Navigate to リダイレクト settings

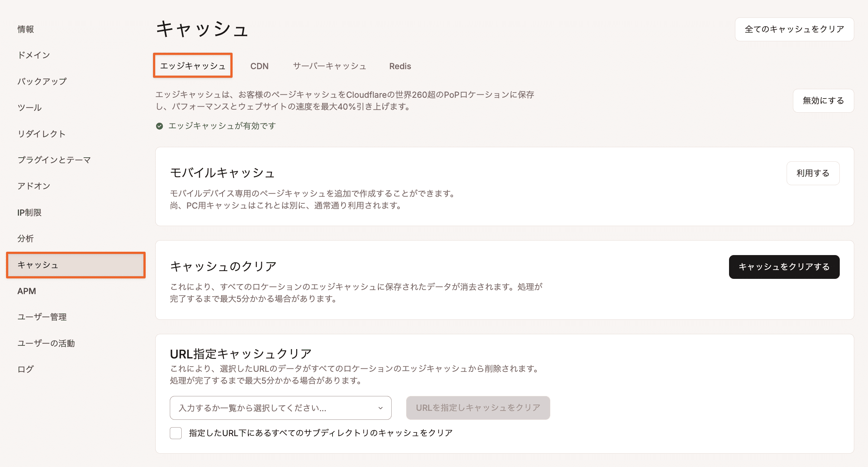(42, 133)
